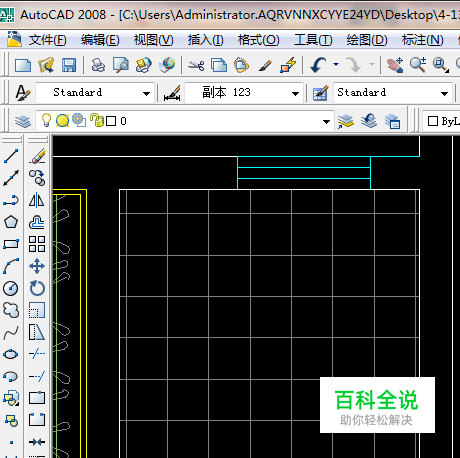The width and height of the screenshot is (460, 458).
Task: Choose the Circle drawing tool
Action: (x=11, y=288)
